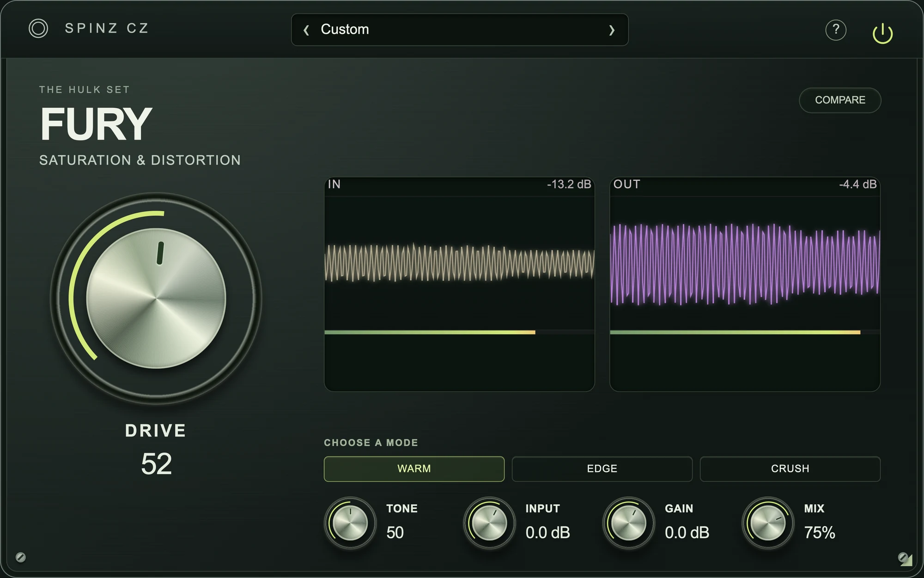Image resolution: width=924 pixels, height=578 pixels.
Task: Select the CRUSH mode
Action: [790, 469]
